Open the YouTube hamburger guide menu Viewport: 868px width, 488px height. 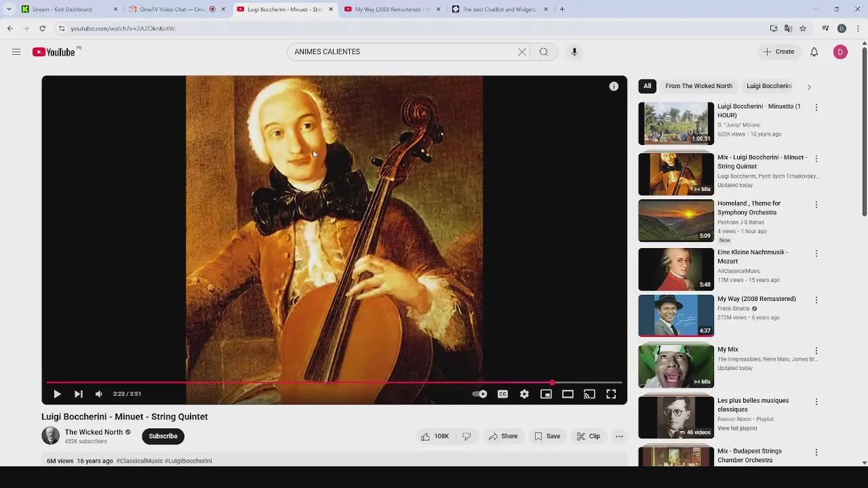tap(16, 52)
